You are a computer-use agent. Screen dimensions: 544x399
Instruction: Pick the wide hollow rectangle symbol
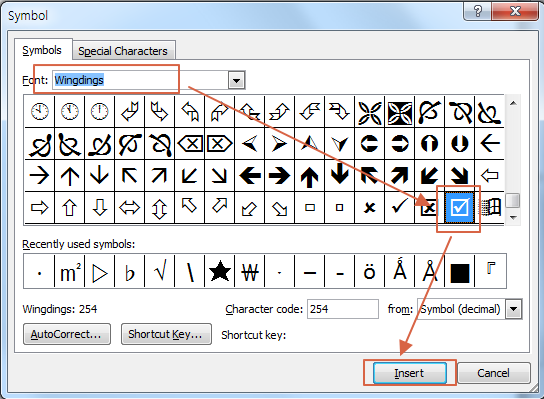(x=309, y=207)
